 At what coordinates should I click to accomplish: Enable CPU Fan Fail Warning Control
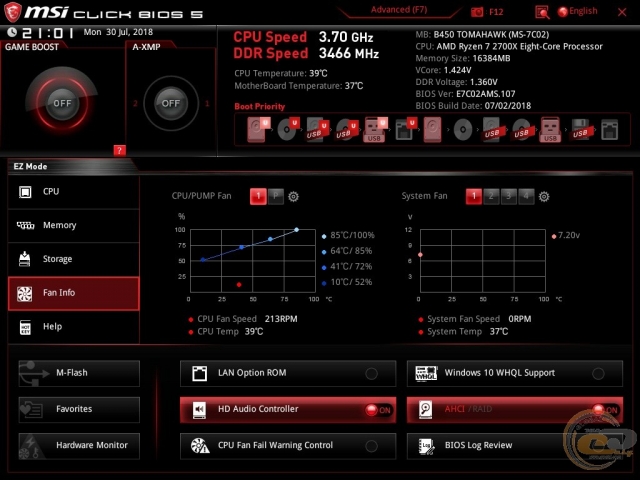[x=371, y=446]
